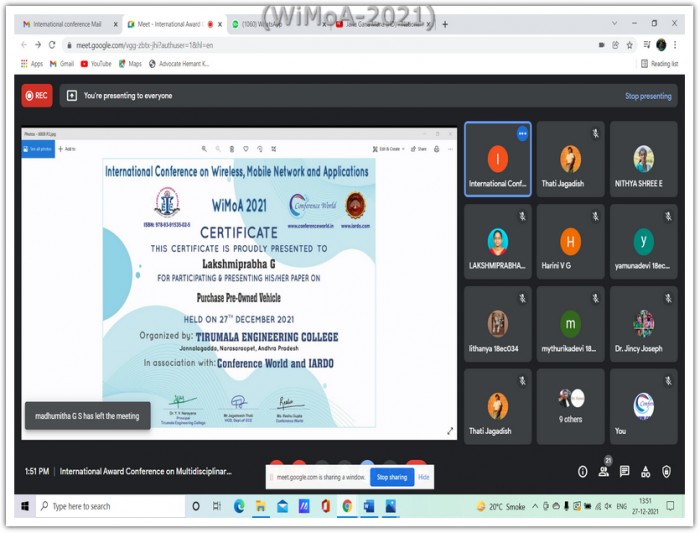Toggle the REC recording indicator
The image size is (700, 533).
click(x=37, y=96)
